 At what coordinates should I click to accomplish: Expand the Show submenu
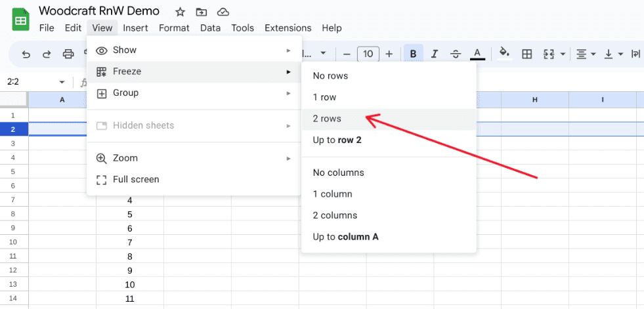pyautogui.click(x=194, y=50)
